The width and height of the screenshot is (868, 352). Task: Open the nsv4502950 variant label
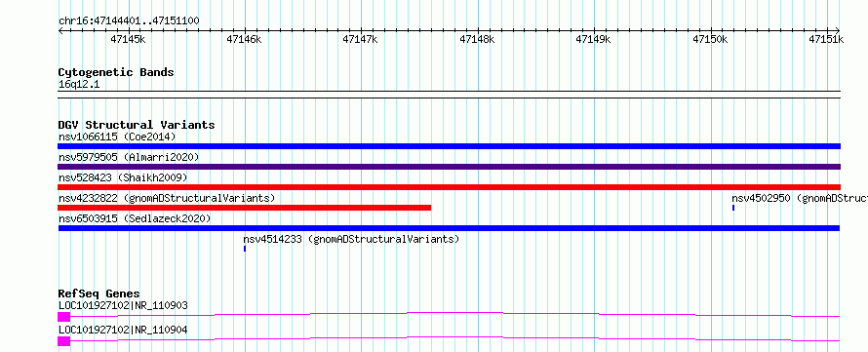pyautogui.click(x=800, y=198)
